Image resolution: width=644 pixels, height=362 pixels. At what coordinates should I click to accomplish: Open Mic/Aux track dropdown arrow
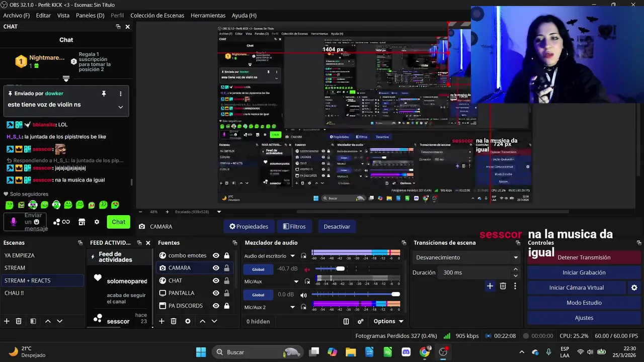coord(296,282)
